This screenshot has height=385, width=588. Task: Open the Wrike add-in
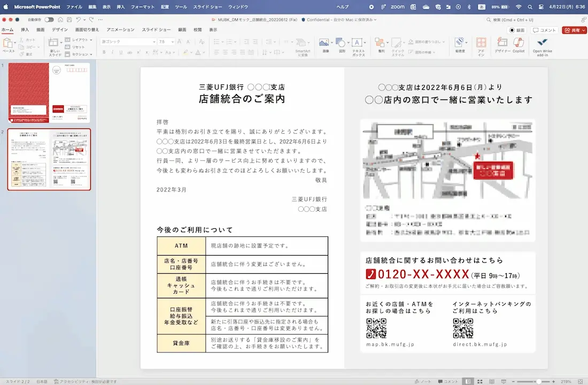point(542,47)
